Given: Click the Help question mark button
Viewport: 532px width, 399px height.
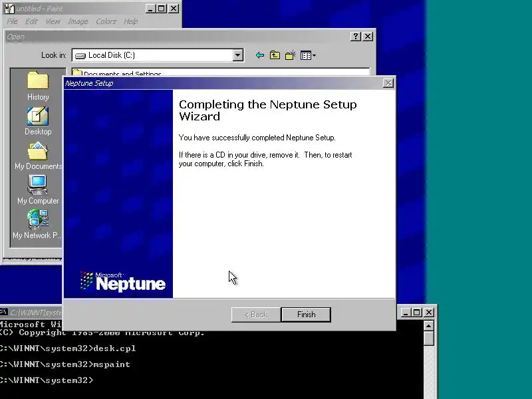Looking at the screenshot, I should [355, 37].
